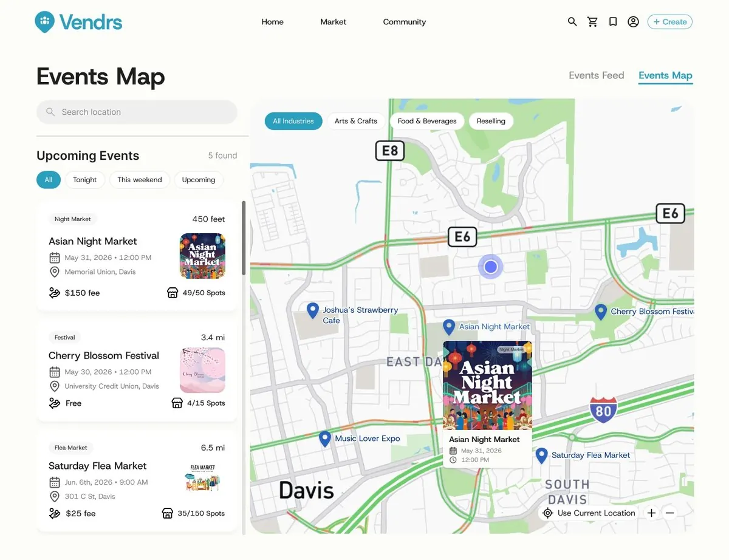
Task: Click location pin icon beside Memorial Union
Action: tap(54, 271)
